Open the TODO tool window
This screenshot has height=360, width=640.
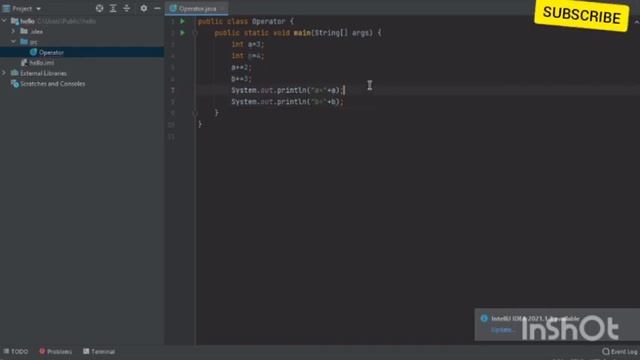16,351
